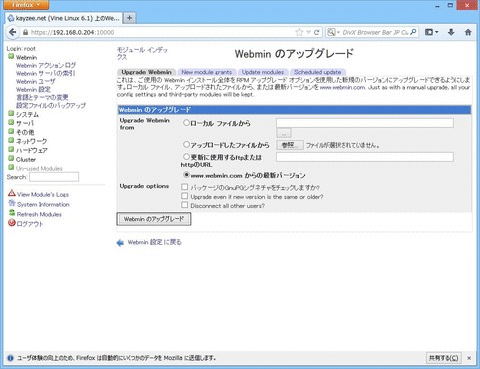Open the orange Firefox menu button
This screenshot has width=480, height=369.
pyautogui.click(x=25, y=5)
